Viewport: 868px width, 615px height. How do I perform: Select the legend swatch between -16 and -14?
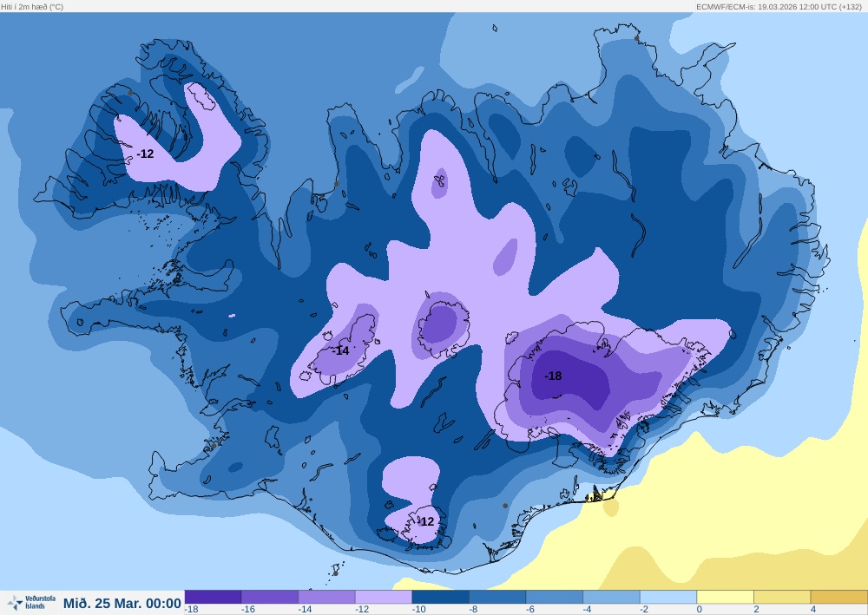click(x=270, y=597)
